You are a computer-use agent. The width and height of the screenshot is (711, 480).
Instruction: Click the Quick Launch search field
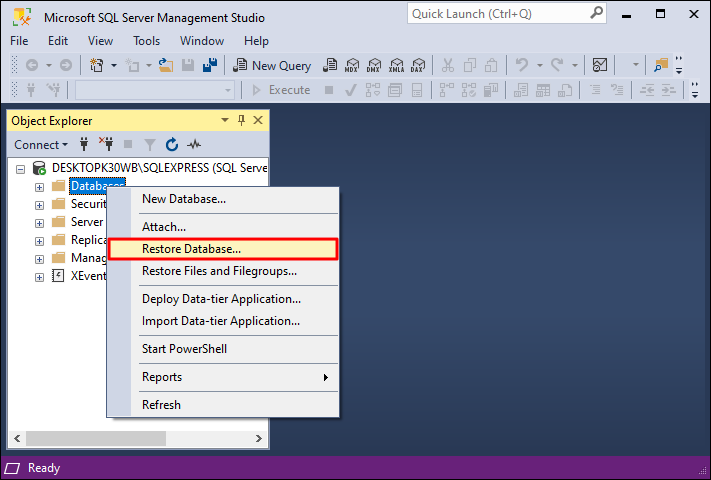[x=506, y=14]
